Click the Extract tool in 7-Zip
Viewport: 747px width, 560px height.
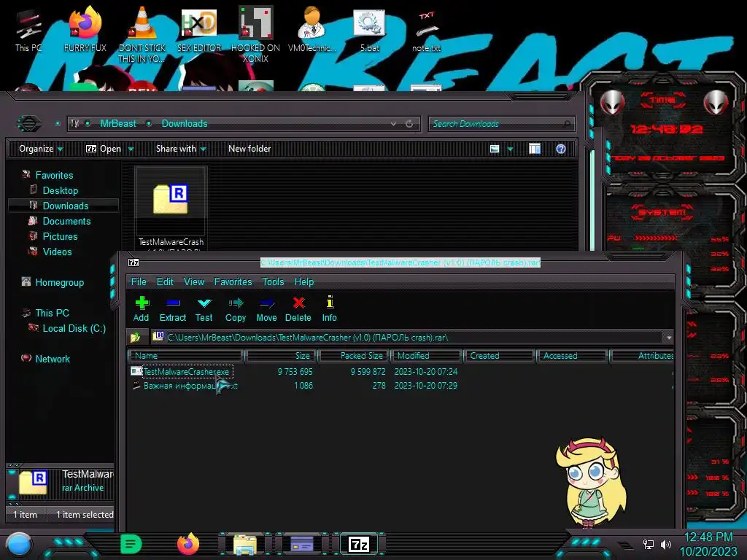[x=172, y=309]
